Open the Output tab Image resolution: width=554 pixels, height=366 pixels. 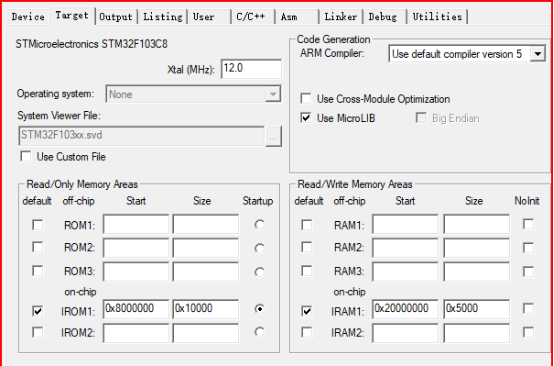pyautogui.click(x=116, y=17)
